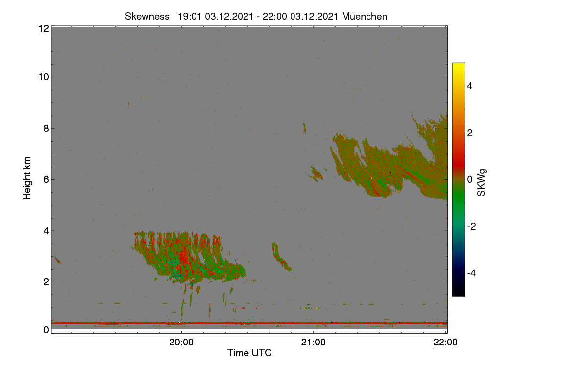This screenshot has width=588, height=392.
Task: Click the 'Height km' axis label
Action: tap(27, 178)
